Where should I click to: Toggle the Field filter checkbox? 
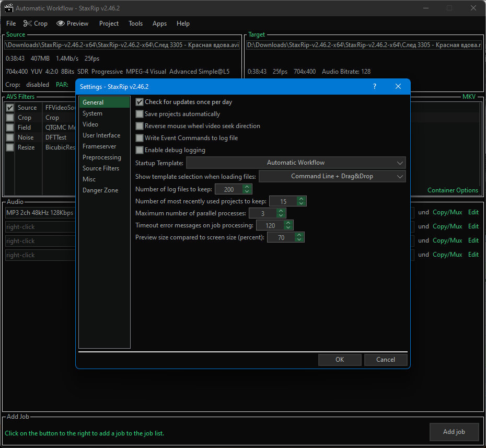point(10,128)
